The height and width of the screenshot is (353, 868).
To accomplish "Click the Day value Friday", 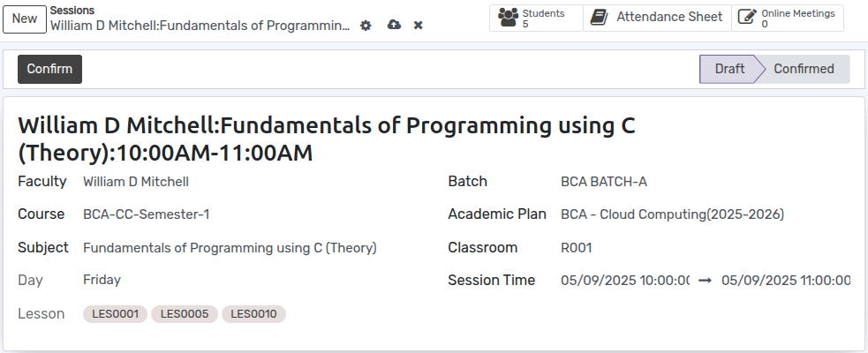I will [x=102, y=280].
